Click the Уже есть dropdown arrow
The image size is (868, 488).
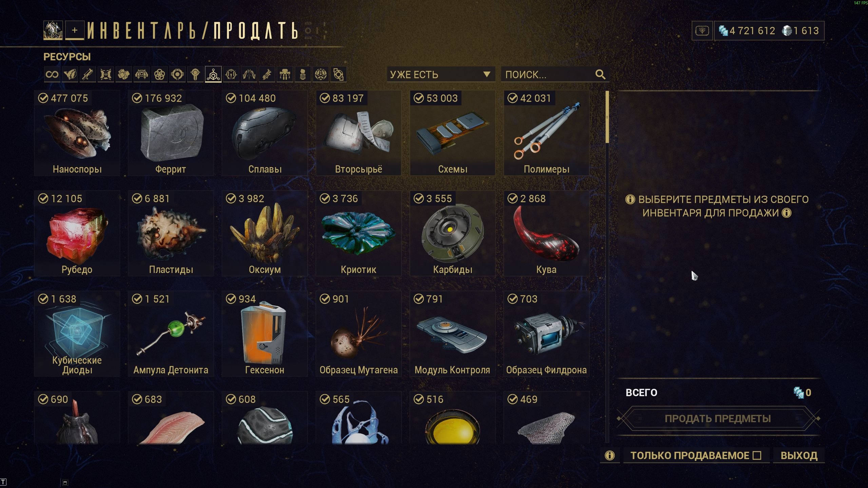pyautogui.click(x=487, y=74)
